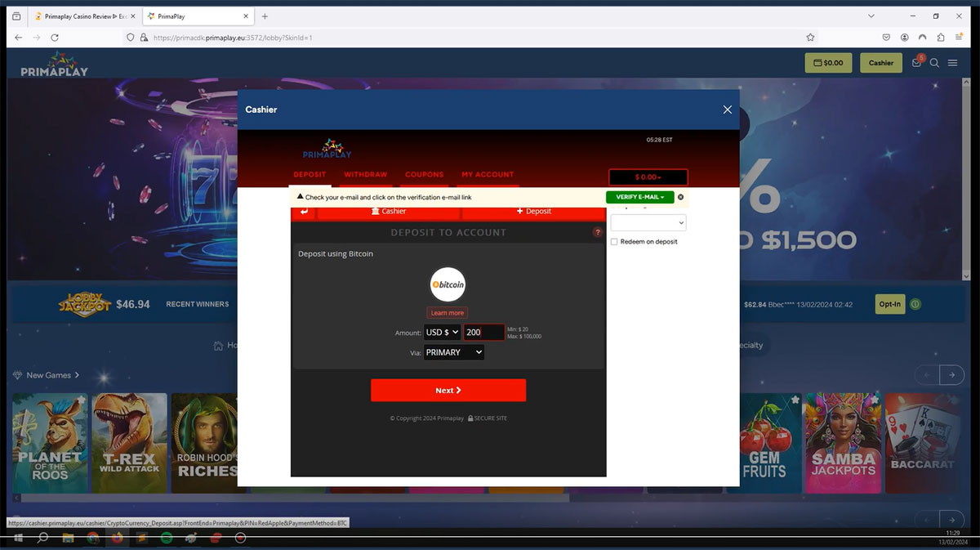
Task: Open the USD $ currency dropdown
Action: [x=442, y=333]
